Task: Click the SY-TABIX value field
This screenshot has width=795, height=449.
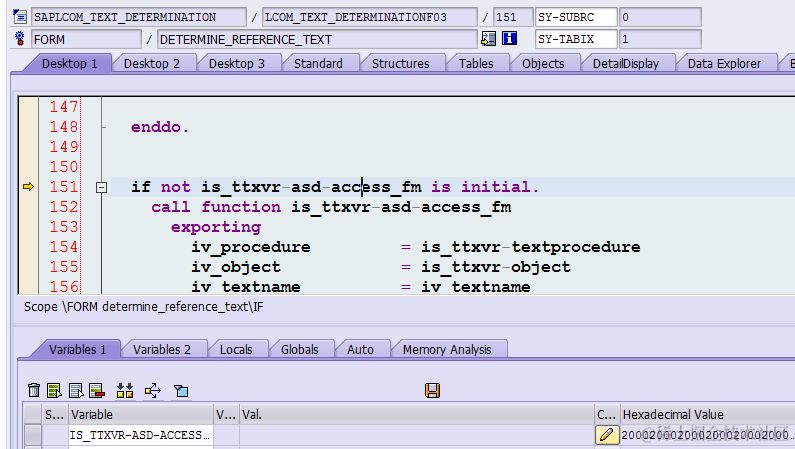Action: click(x=660, y=39)
